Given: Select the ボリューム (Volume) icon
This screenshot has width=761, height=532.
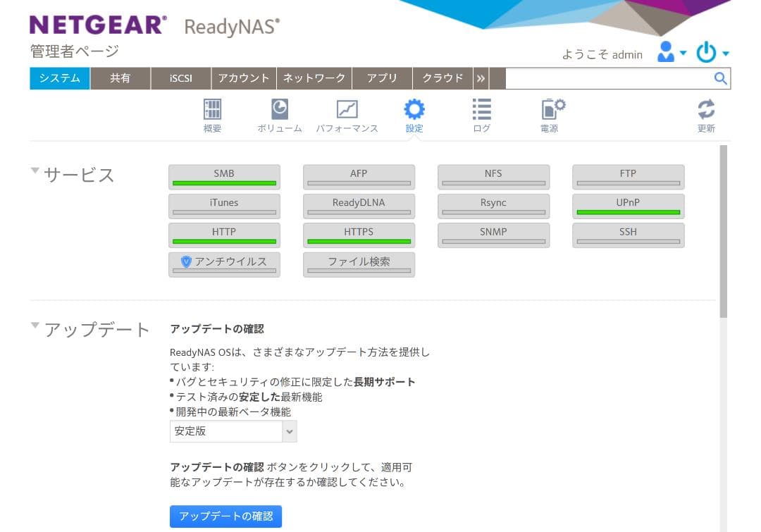Looking at the screenshot, I should coord(279,114).
